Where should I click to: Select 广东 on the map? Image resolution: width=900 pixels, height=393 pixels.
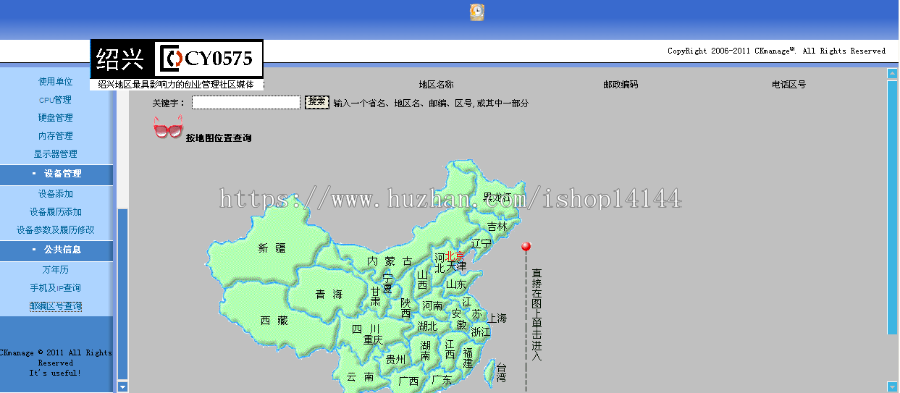441,379
